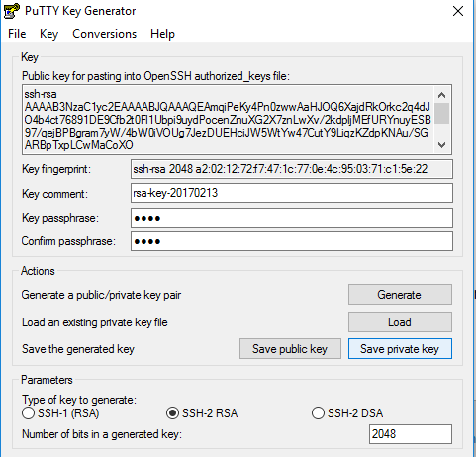The image size is (476, 457).
Task: Click the number of bits field
Action: [411, 434]
